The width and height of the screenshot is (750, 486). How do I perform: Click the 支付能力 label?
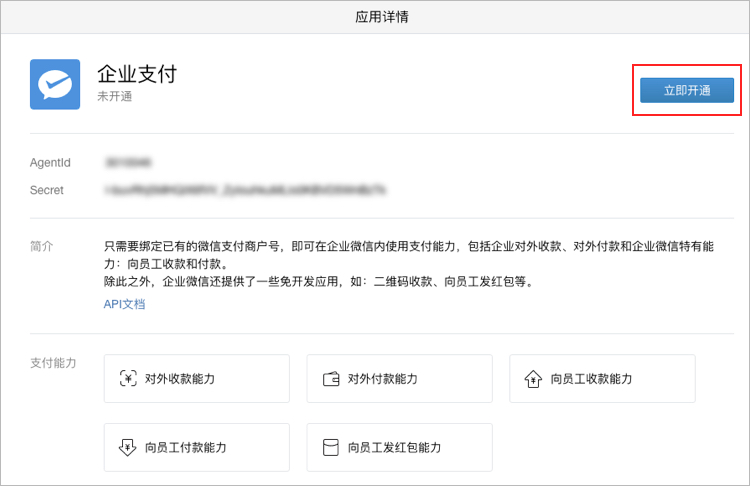53,363
